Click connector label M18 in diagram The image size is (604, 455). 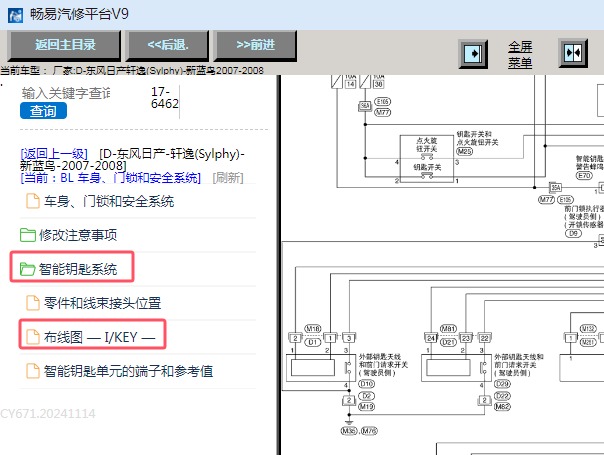pos(313,329)
